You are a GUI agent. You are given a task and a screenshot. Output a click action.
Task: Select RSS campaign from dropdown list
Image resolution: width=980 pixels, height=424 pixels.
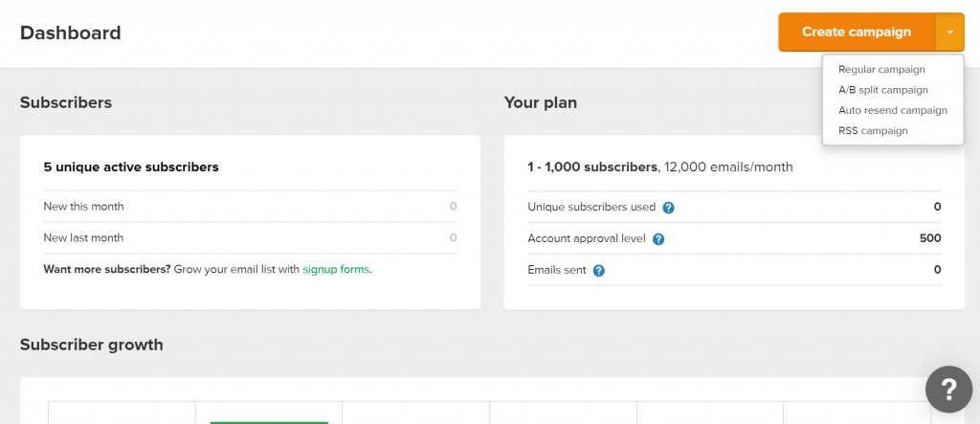point(873,131)
